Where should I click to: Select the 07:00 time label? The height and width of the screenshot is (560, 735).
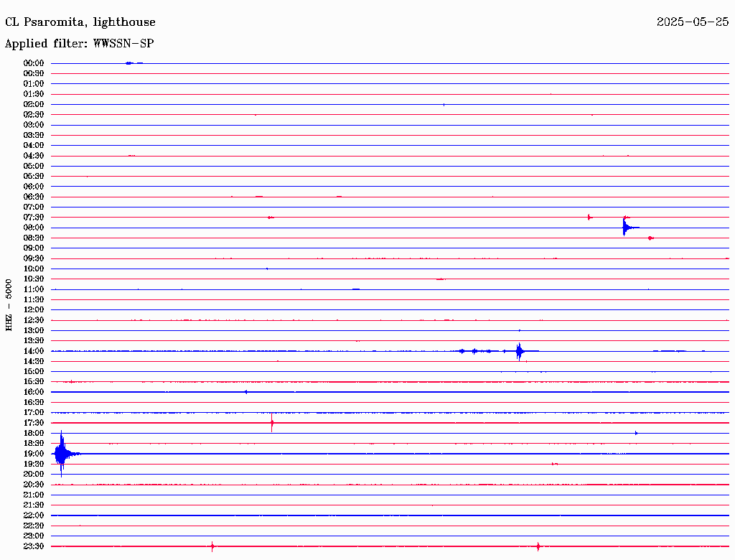[34, 207]
